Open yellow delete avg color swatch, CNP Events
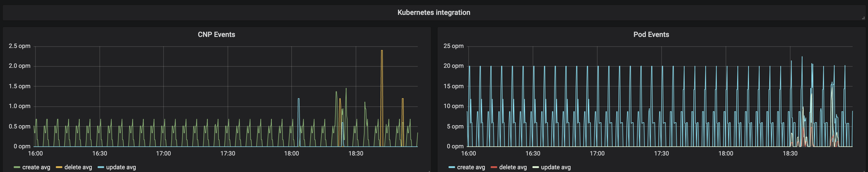Image resolution: width=868 pixels, height=172 pixels. pos(59,167)
